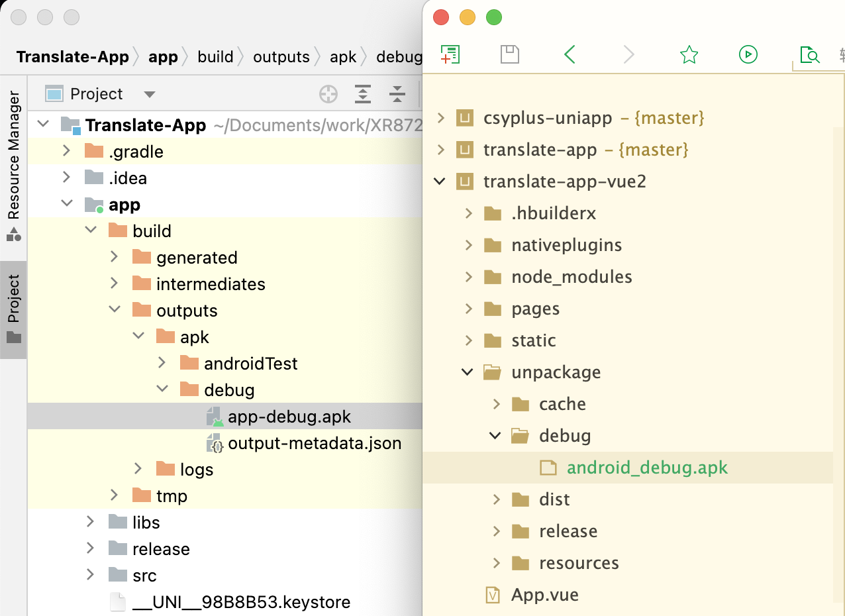Expand the csyplus-uniapp project

[x=441, y=118]
